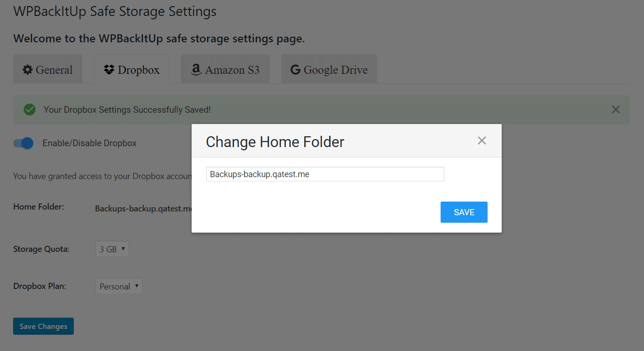This screenshot has width=644, height=351.
Task: Click the Save Changes button
Action: click(x=43, y=326)
